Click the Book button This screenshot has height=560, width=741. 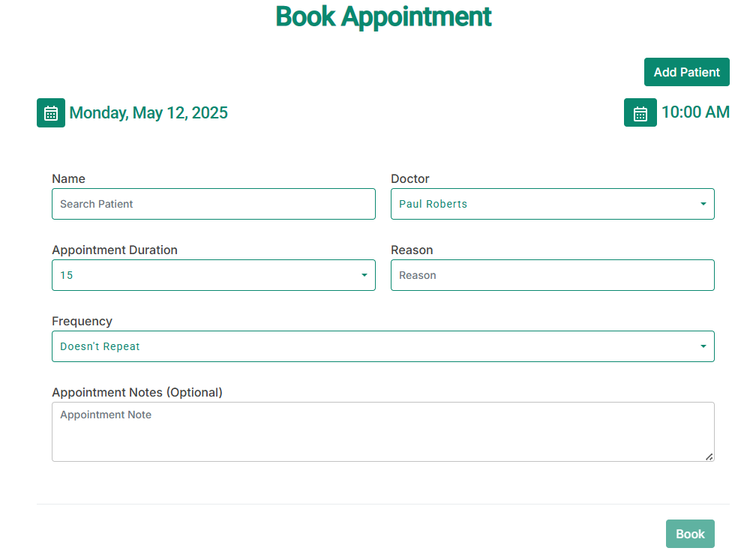[690, 534]
